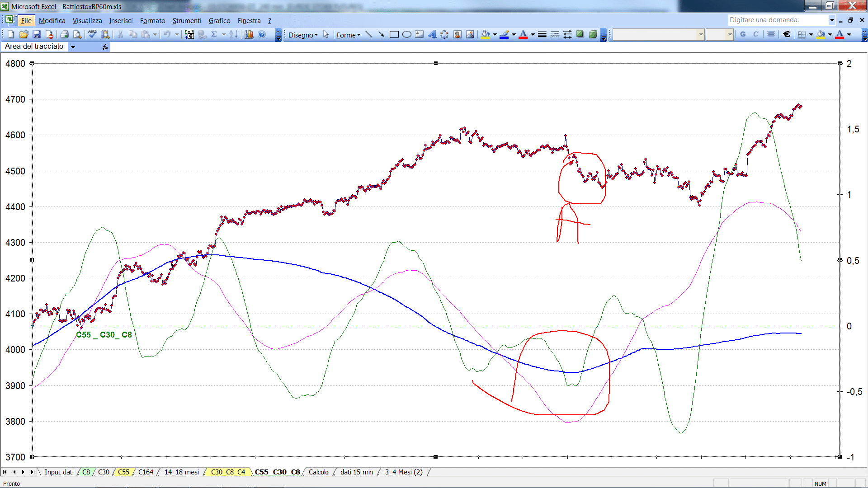The width and height of the screenshot is (868, 488).
Task: Insert WordArt from drawing toolbar
Action: pos(432,34)
